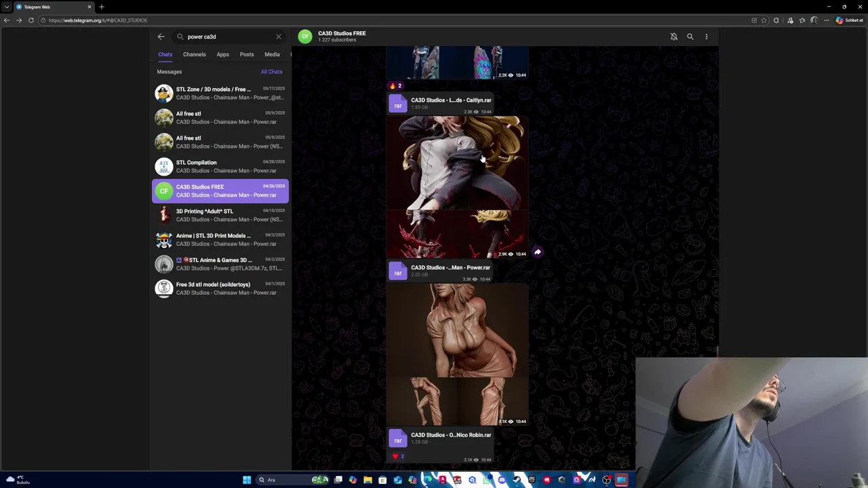Open CA3D Studios FREE channel info header
This screenshot has width=868, height=488.
click(x=342, y=36)
